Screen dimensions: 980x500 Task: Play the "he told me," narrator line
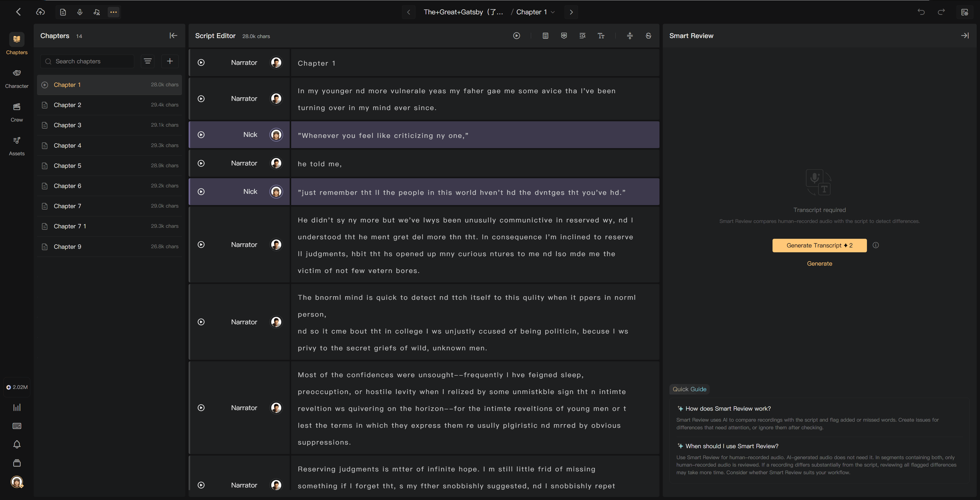click(201, 163)
